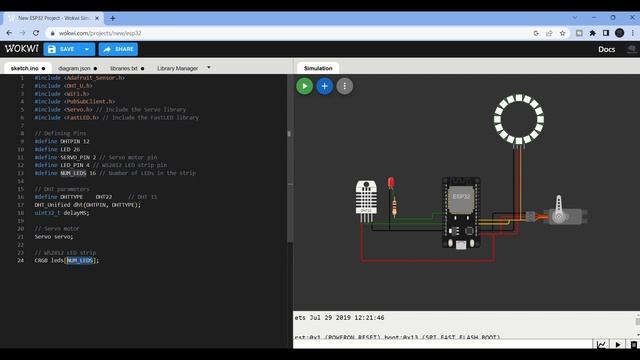Viewport: 640px width, 360px height.
Task: Click the browser address bar URL
Action: pyautogui.click(x=100, y=33)
